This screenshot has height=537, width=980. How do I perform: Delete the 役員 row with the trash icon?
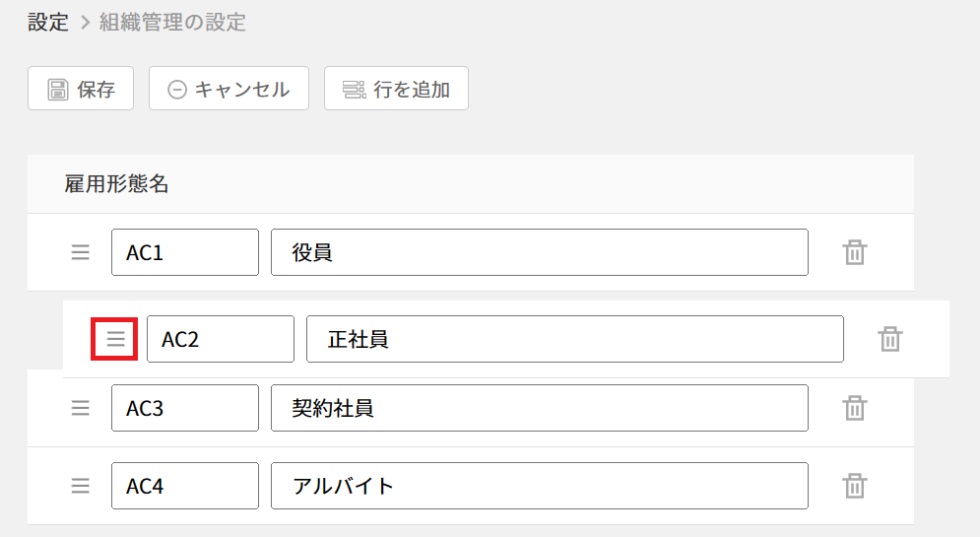(854, 252)
